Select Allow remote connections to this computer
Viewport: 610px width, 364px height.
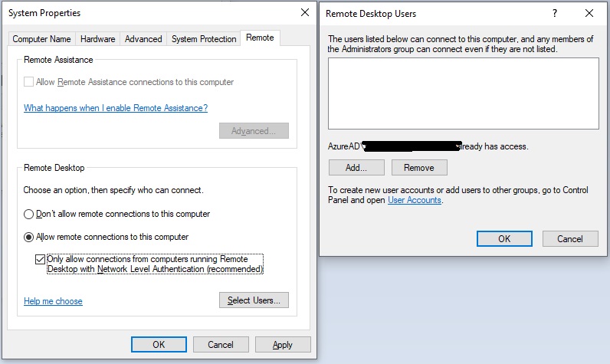[x=28, y=238]
